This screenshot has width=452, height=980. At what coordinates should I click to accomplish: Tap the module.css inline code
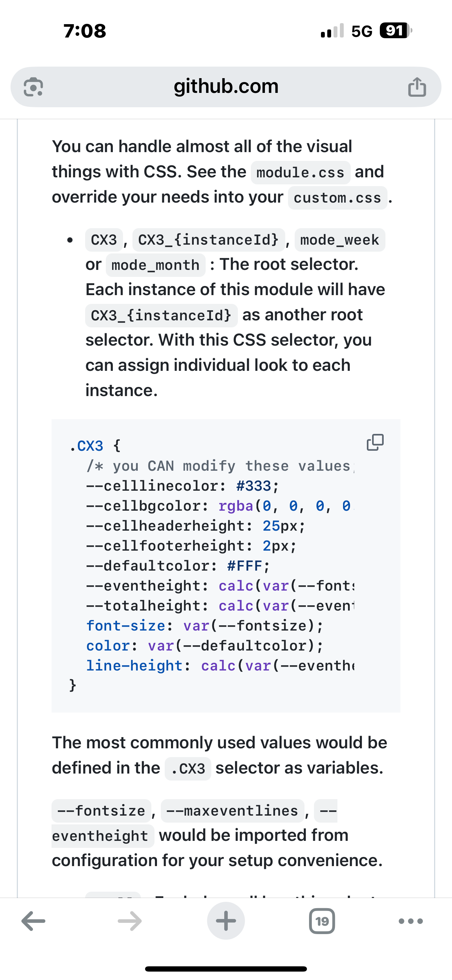tap(300, 173)
